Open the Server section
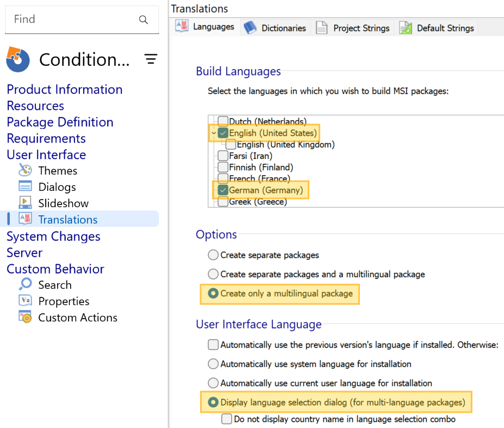 (24, 253)
